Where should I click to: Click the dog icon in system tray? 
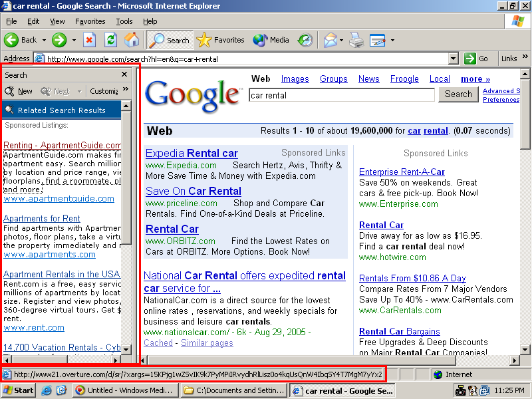tap(473, 391)
